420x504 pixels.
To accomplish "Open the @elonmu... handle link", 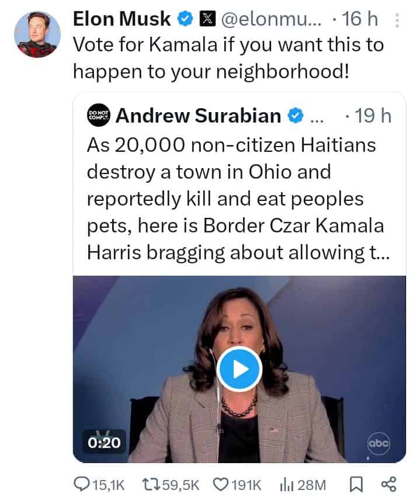I will (x=271, y=19).
